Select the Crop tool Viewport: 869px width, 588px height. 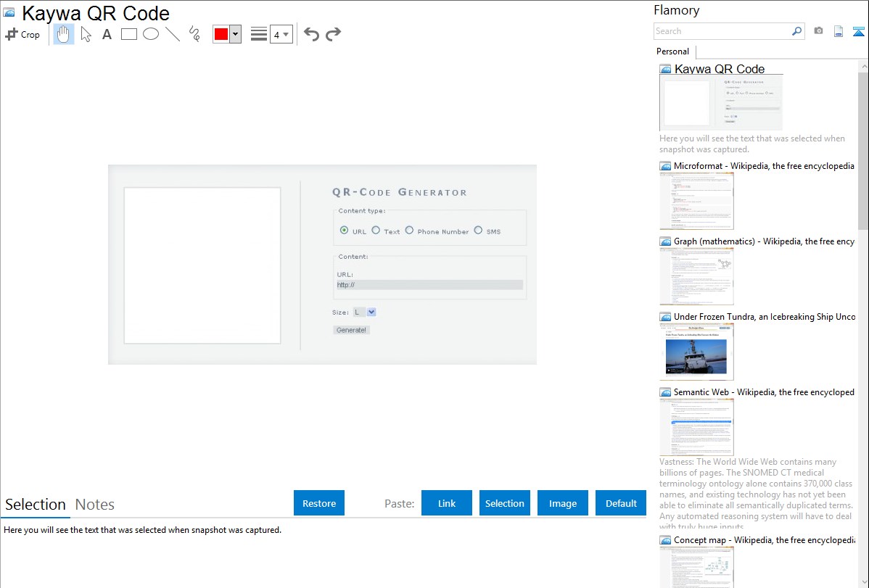point(22,34)
